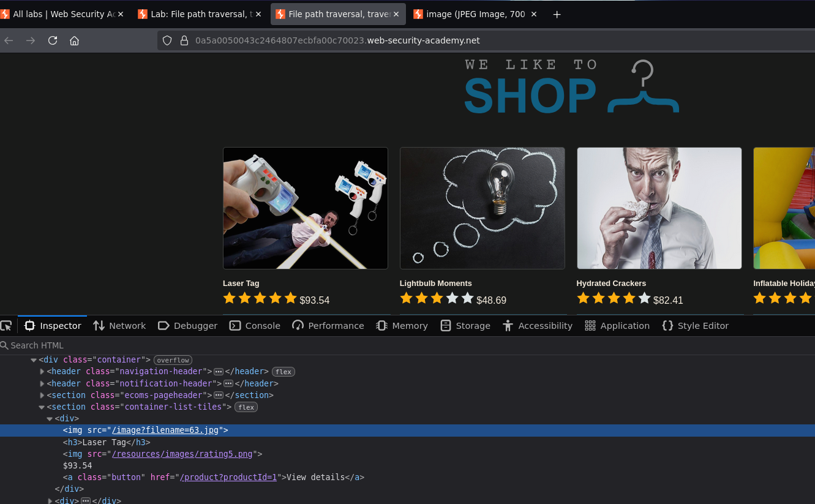Click the ellipsis badge in notification-header row
Image resolution: width=815 pixels, height=504 pixels.
228,383
